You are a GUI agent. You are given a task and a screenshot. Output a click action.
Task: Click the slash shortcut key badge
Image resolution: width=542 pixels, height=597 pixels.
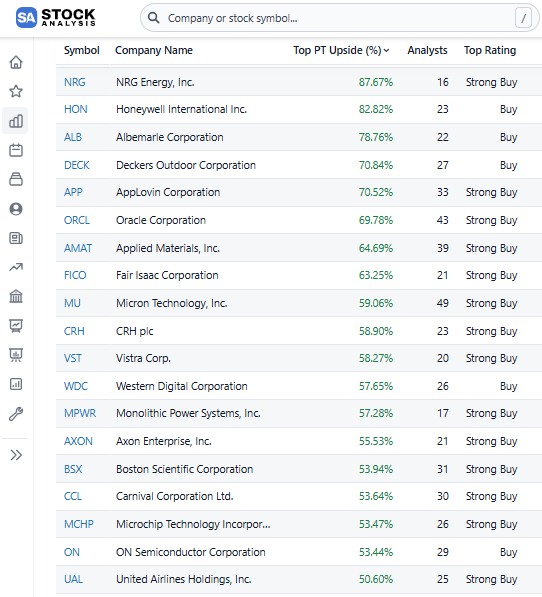pos(523,18)
